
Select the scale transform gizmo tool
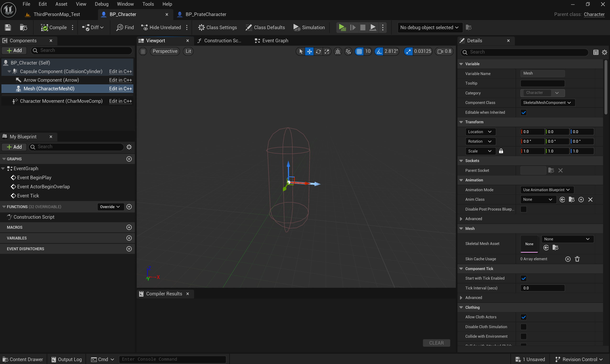pos(327,51)
